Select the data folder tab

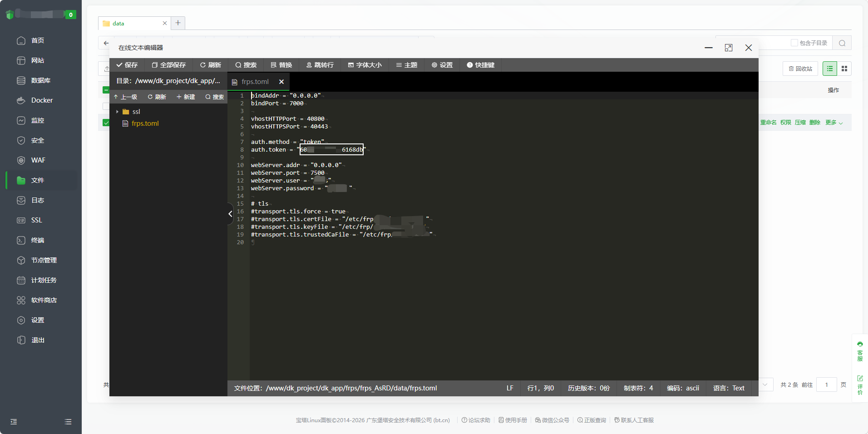(x=118, y=23)
